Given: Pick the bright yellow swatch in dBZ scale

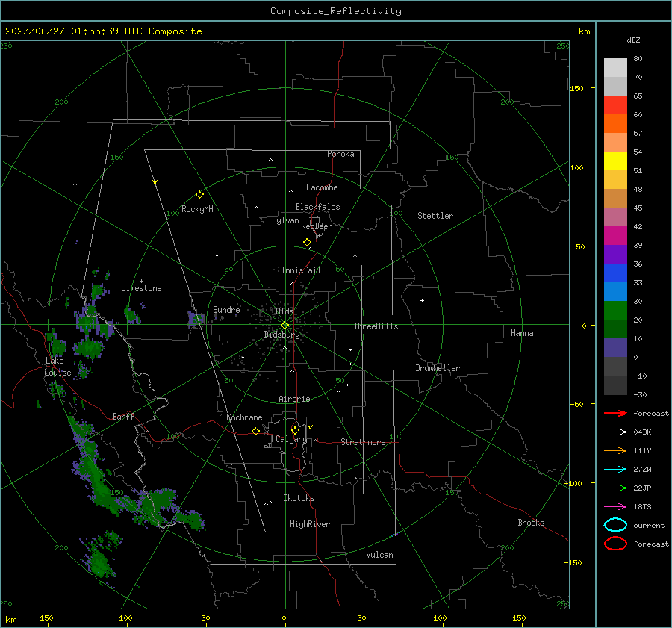Looking at the screenshot, I should tap(615, 161).
